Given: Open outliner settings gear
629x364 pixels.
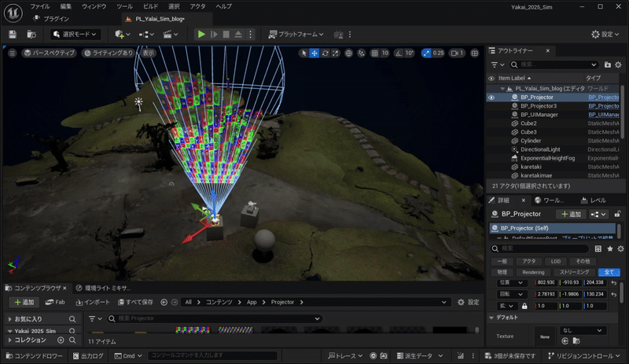Looking at the screenshot, I should point(618,64).
